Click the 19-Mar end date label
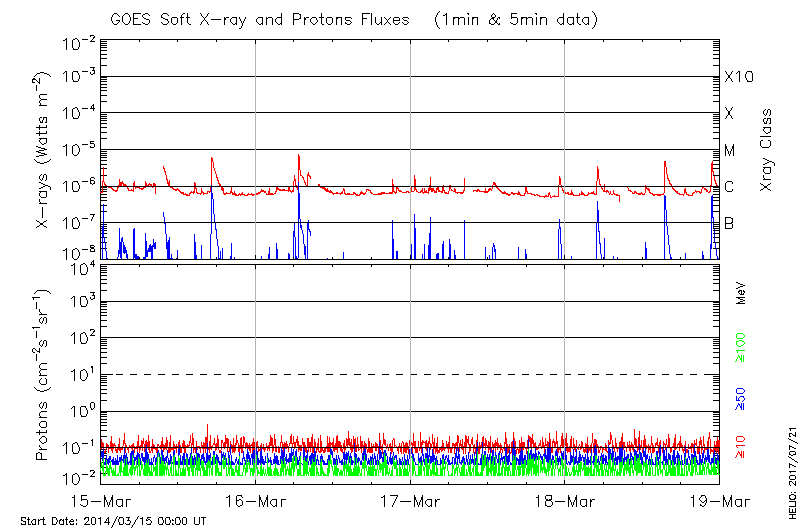The image size is (800, 530). 718,499
